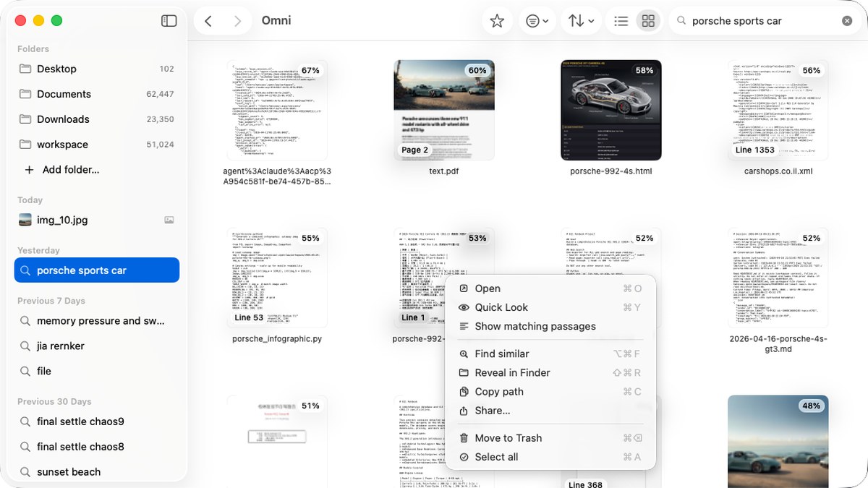
Task: Click the 67% match badge
Action: [x=310, y=70]
